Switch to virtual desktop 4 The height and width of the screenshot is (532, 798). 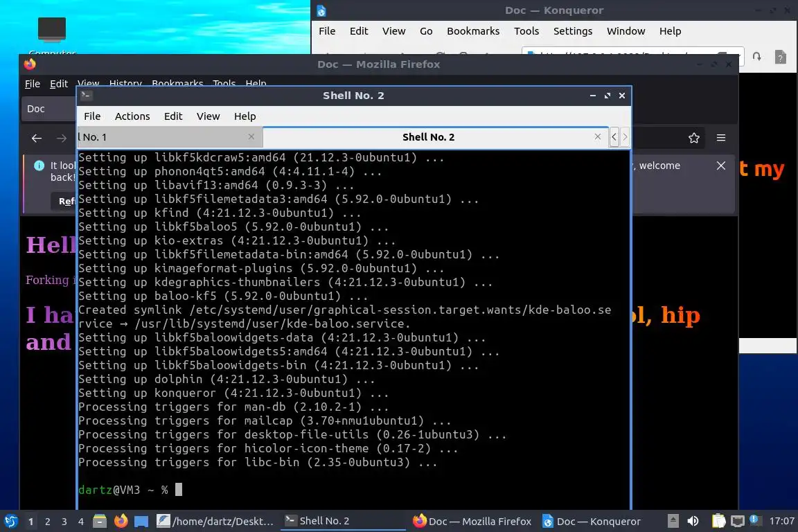click(80, 522)
